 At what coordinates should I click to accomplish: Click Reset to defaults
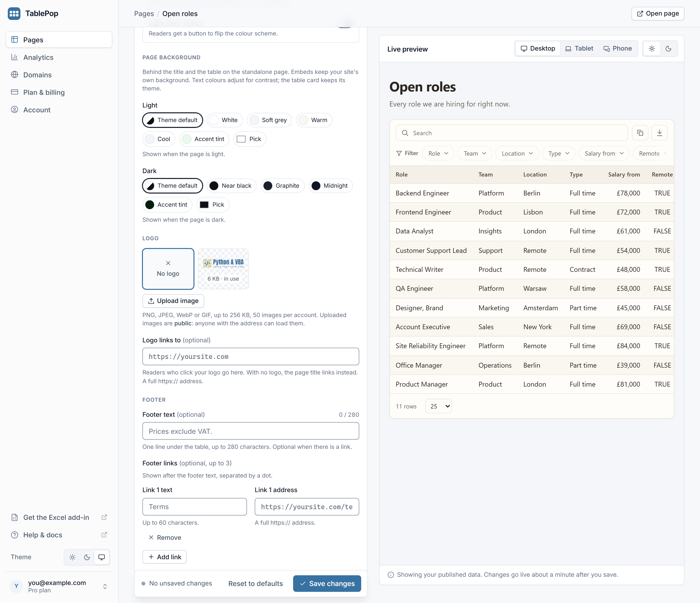tap(255, 583)
